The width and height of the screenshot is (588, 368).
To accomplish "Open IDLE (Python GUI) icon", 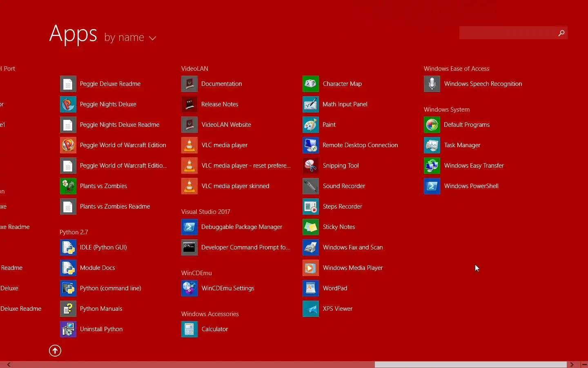I will (68, 247).
